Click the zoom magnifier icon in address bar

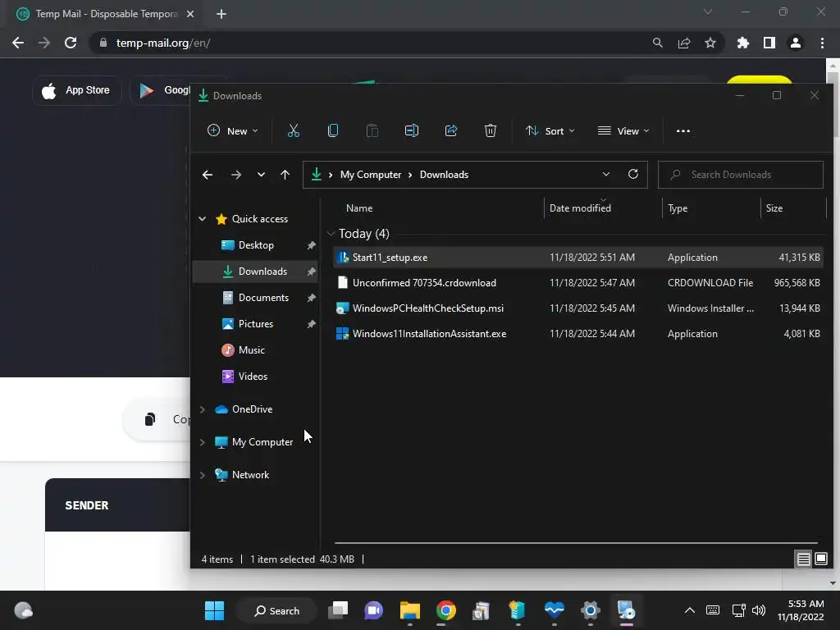pyautogui.click(x=658, y=43)
